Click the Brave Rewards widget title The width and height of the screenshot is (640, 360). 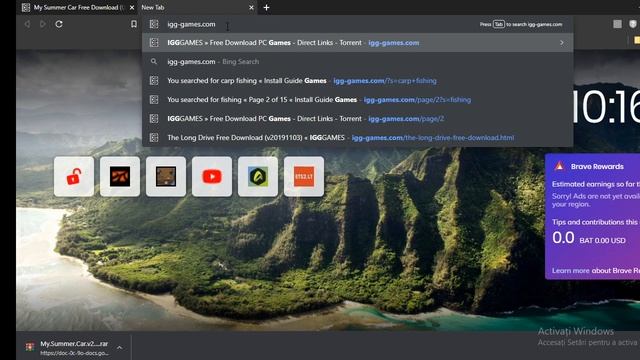597,167
